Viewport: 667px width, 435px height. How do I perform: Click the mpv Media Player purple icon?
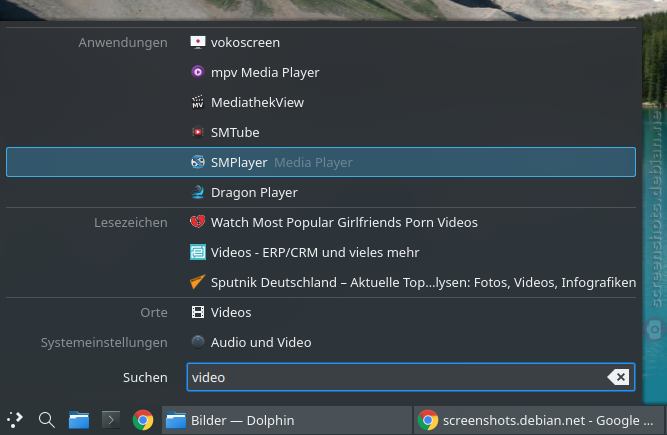point(197,72)
